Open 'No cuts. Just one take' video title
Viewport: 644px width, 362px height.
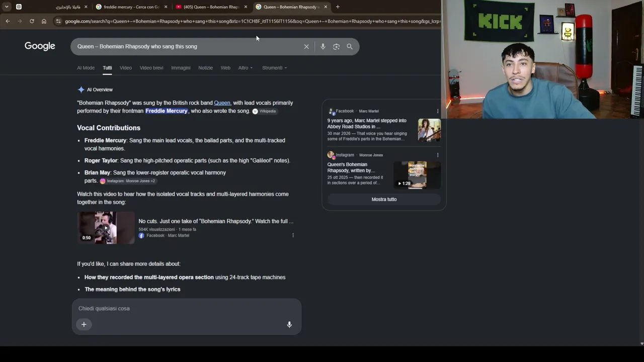point(216,221)
